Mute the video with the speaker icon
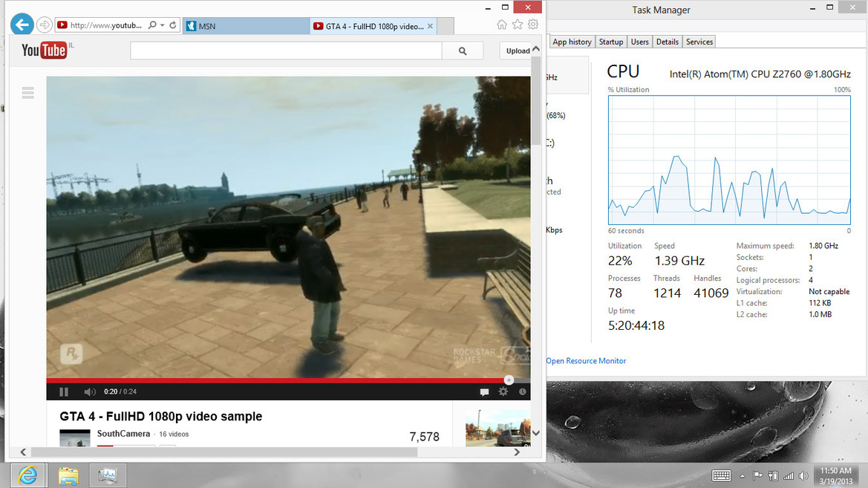 (89, 391)
